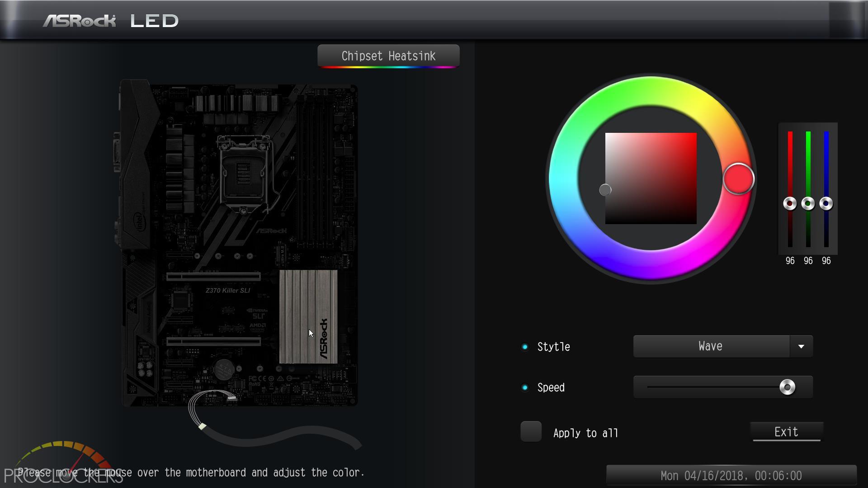This screenshot has height=488, width=868.
Task: Click the CPU socket on motherboard image
Action: click(x=244, y=173)
